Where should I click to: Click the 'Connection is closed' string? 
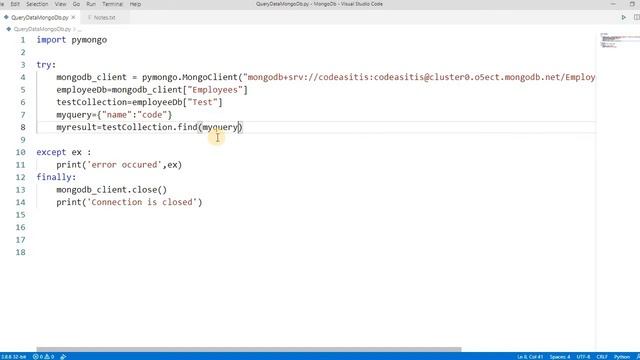(x=142, y=202)
